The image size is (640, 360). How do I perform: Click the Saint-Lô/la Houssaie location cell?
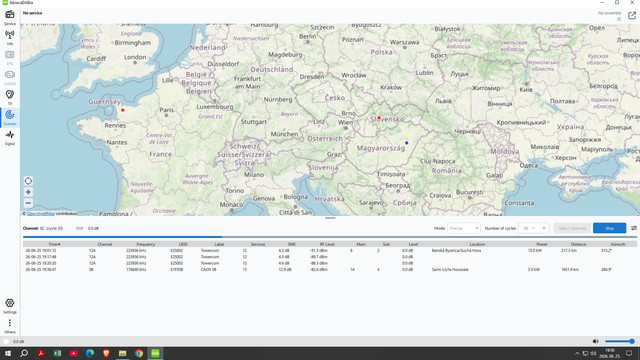coord(450,269)
